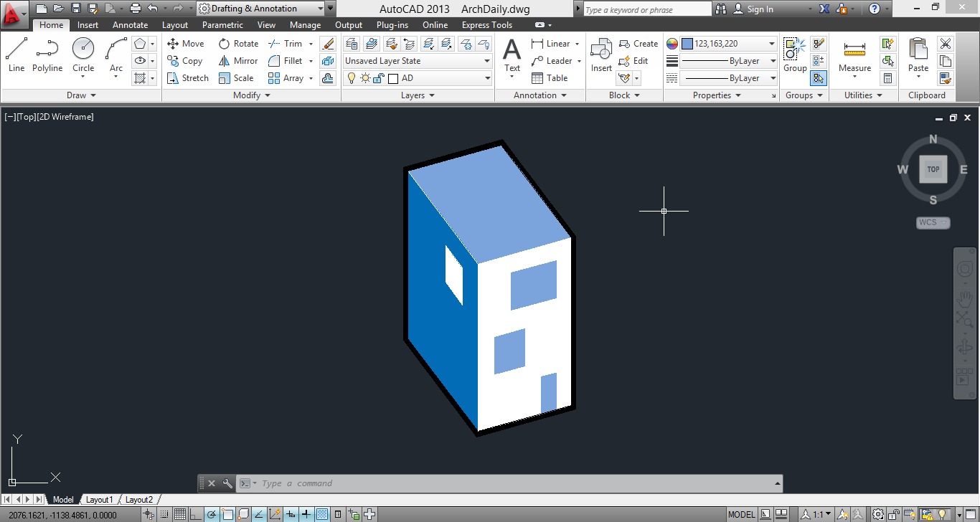Select the Mirror tool
980x522 pixels.
coord(237,60)
